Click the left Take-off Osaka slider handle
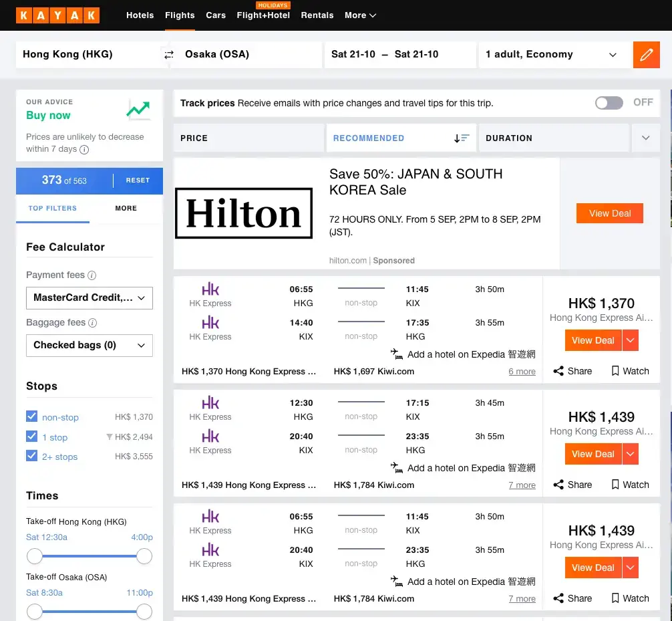The image size is (672, 621). click(x=35, y=612)
